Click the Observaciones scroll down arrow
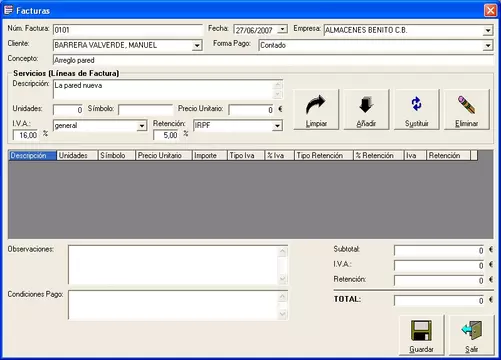501x360 pixels. click(x=283, y=279)
